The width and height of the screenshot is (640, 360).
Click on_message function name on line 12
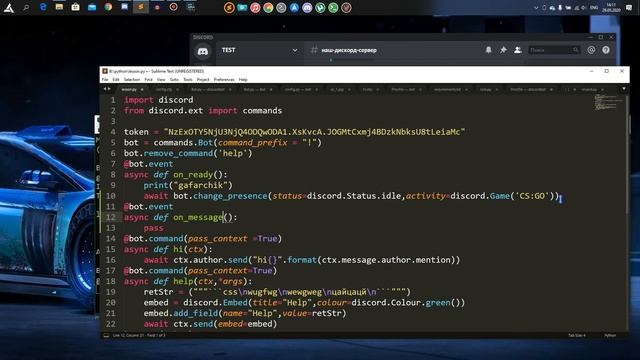coord(198,217)
